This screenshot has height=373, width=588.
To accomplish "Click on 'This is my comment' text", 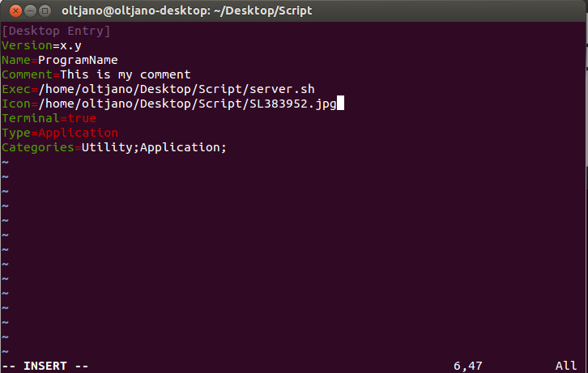I will point(126,74).
